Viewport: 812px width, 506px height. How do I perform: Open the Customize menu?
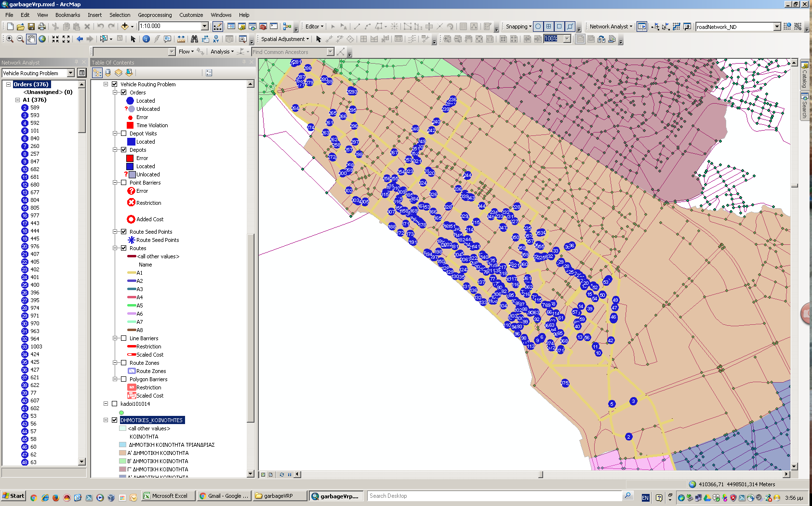tap(191, 15)
